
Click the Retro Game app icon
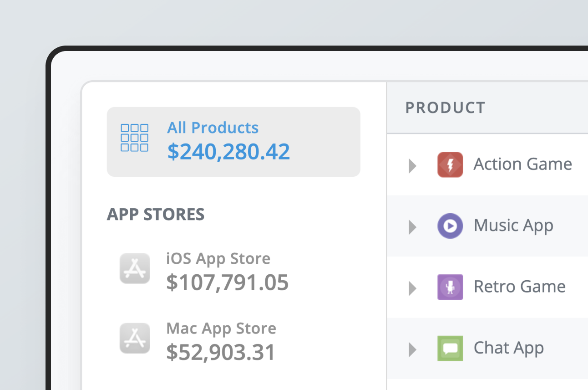(450, 287)
